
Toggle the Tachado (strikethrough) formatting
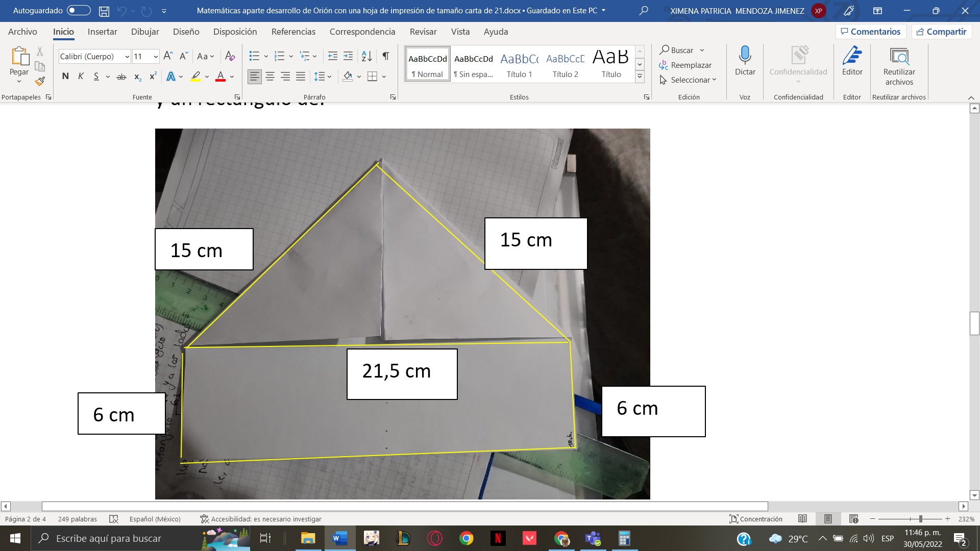click(121, 76)
